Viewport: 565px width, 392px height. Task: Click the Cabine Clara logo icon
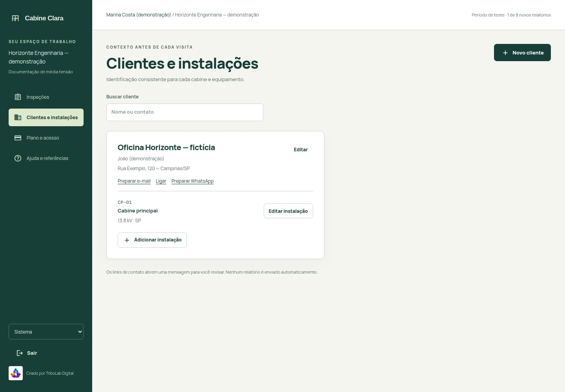pos(15,18)
